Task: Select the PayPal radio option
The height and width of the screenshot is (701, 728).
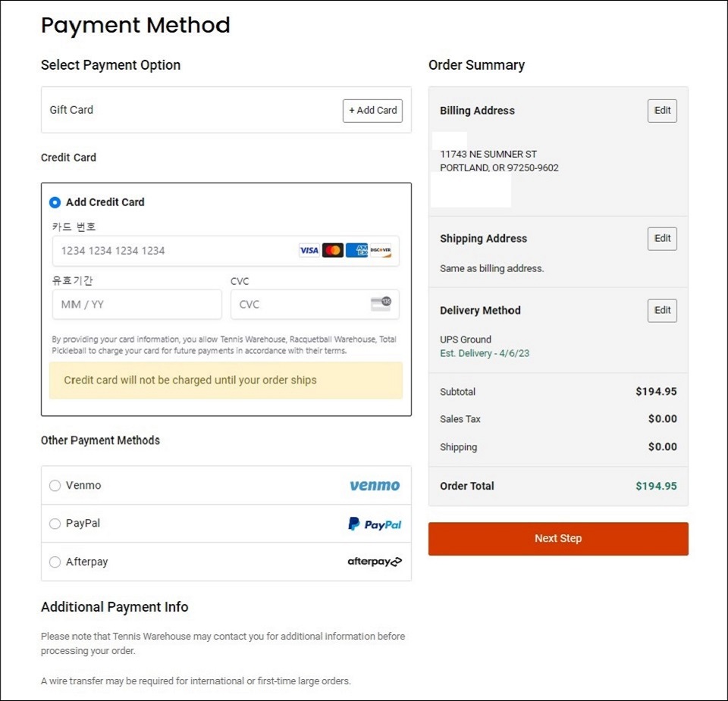Action: click(x=55, y=524)
